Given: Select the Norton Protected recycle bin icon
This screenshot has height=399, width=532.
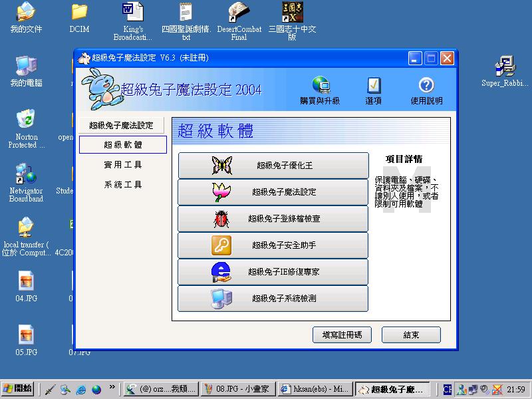Looking at the screenshot, I should pos(26,129).
